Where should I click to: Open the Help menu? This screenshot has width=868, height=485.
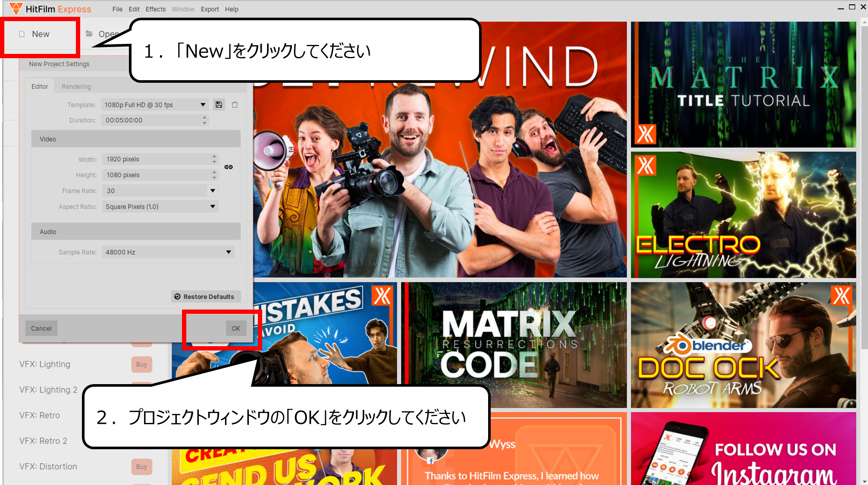pyautogui.click(x=232, y=9)
